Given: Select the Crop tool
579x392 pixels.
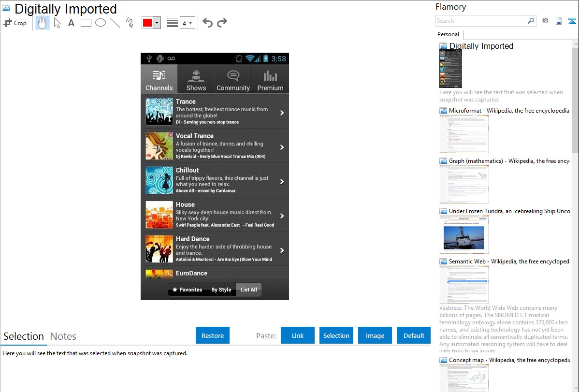Looking at the screenshot, I should pyautogui.click(x=15, y=23).
